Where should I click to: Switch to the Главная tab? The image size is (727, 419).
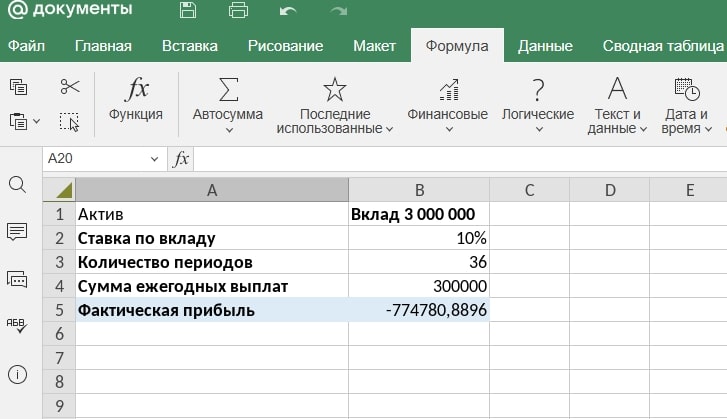[103, 45]
